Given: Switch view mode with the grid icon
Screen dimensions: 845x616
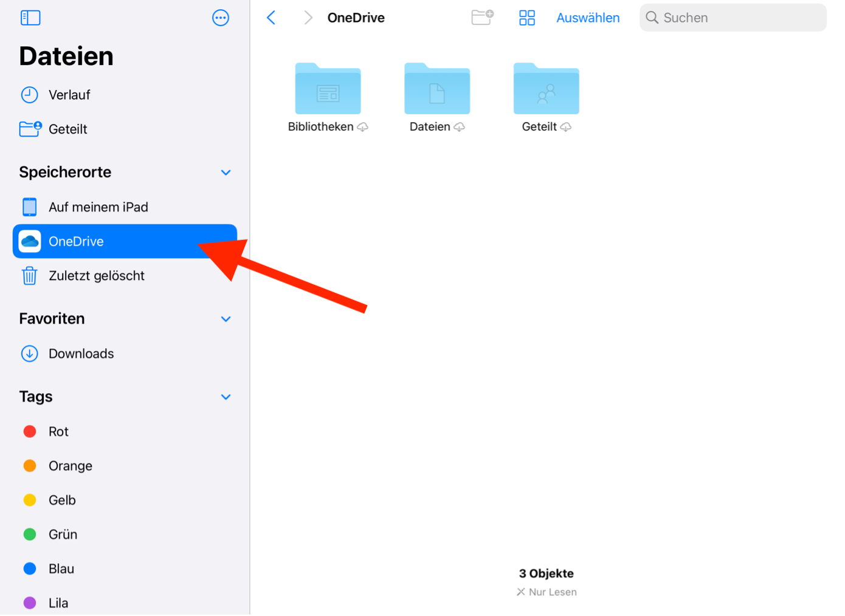Looking at the screenshot, I should 526,18.
